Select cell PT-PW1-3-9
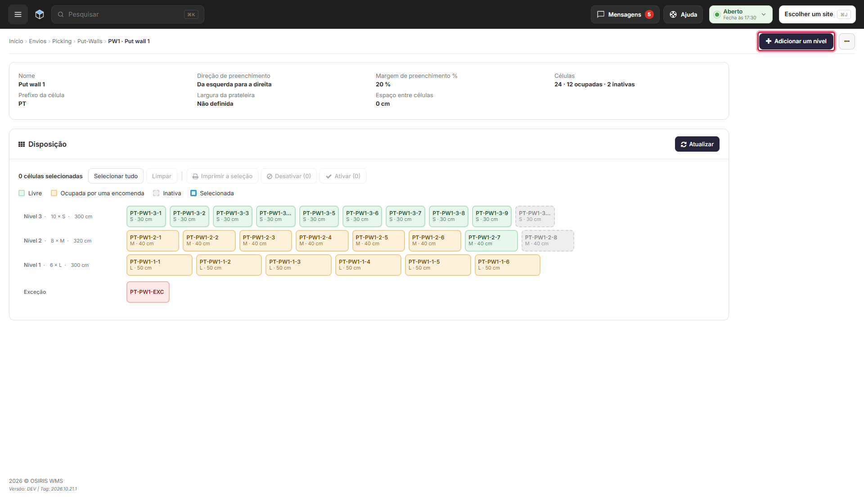Image resolution: width=864 pixels, height=504 pixels. tap(492, 216)
